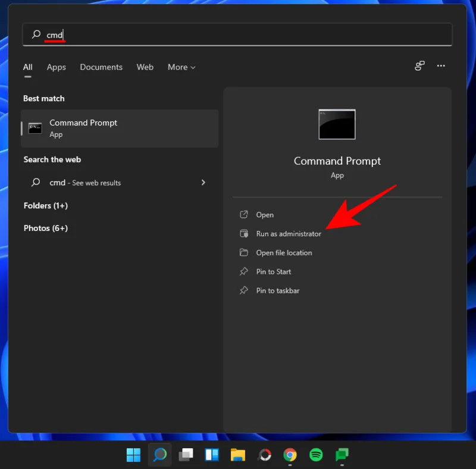Click the feedback account icon beside More
Image resolution: width=476 pixels, height=469 pixels.
point(419,67)
